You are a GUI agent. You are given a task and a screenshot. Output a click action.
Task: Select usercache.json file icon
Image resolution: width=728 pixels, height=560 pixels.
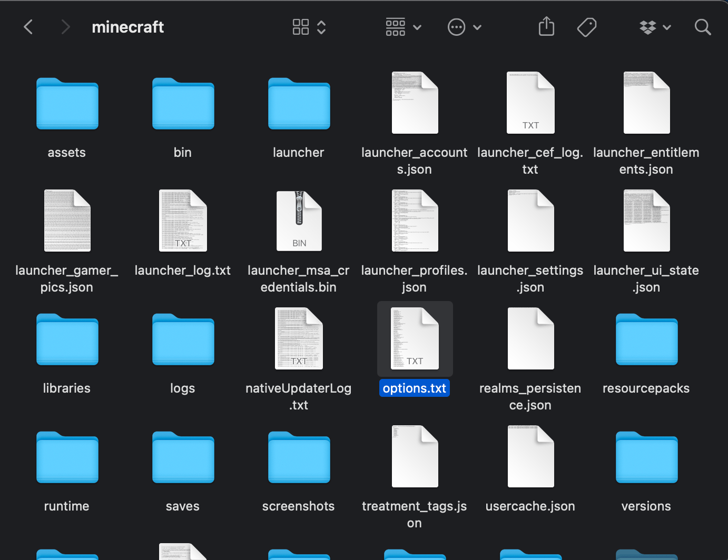point(531,456)
